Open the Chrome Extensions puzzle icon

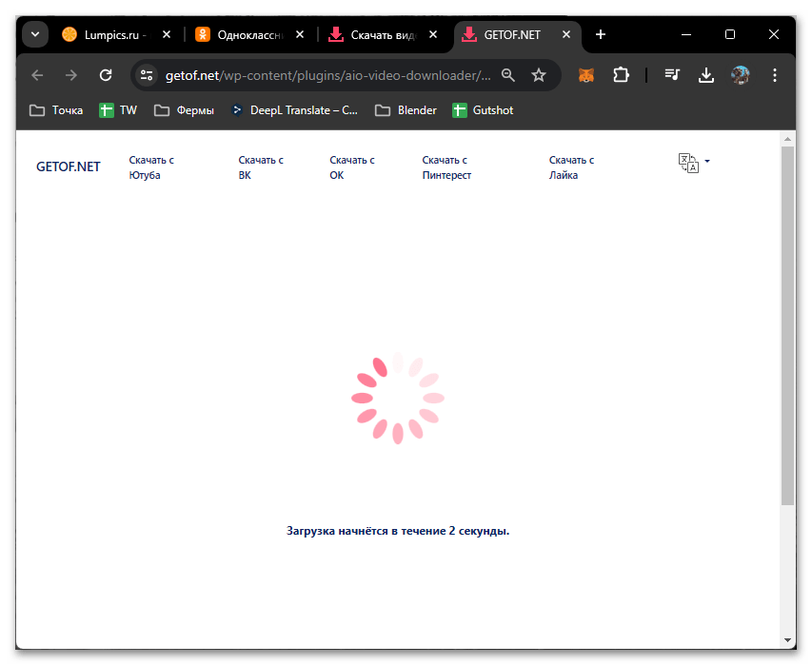coord(621,74)
